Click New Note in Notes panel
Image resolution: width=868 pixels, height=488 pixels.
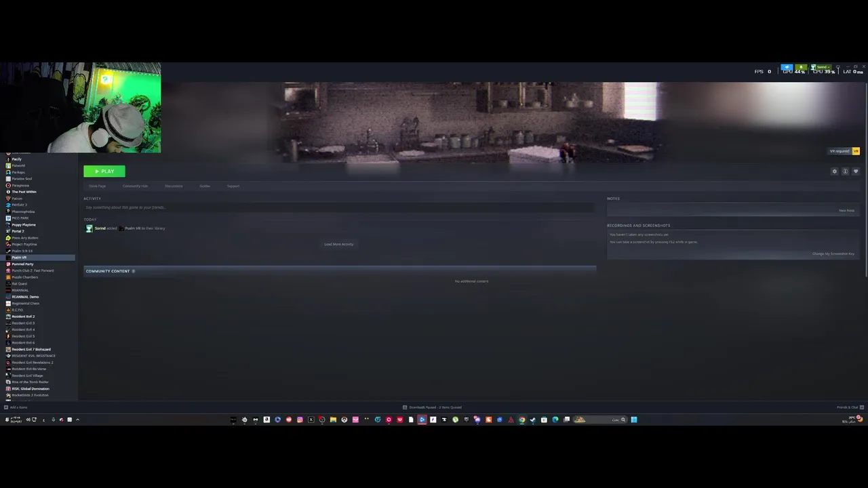(x=847, y=211)
